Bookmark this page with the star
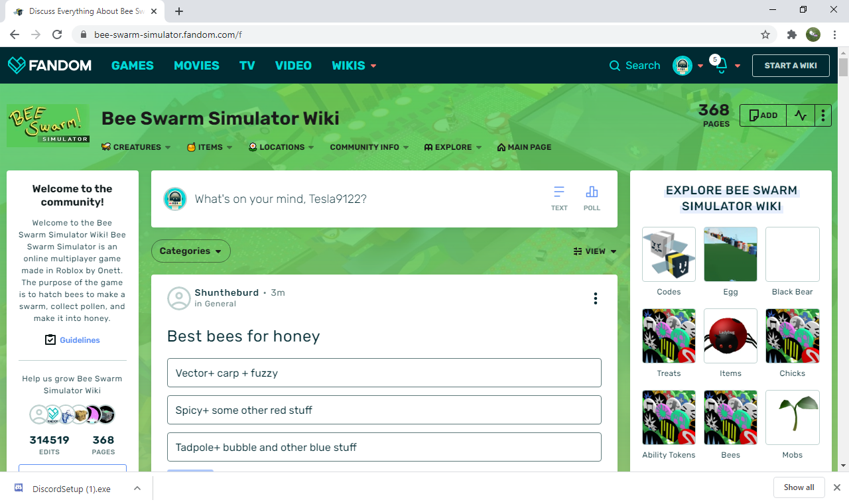This screenshot has height=504, width=849. coord(765,34)
